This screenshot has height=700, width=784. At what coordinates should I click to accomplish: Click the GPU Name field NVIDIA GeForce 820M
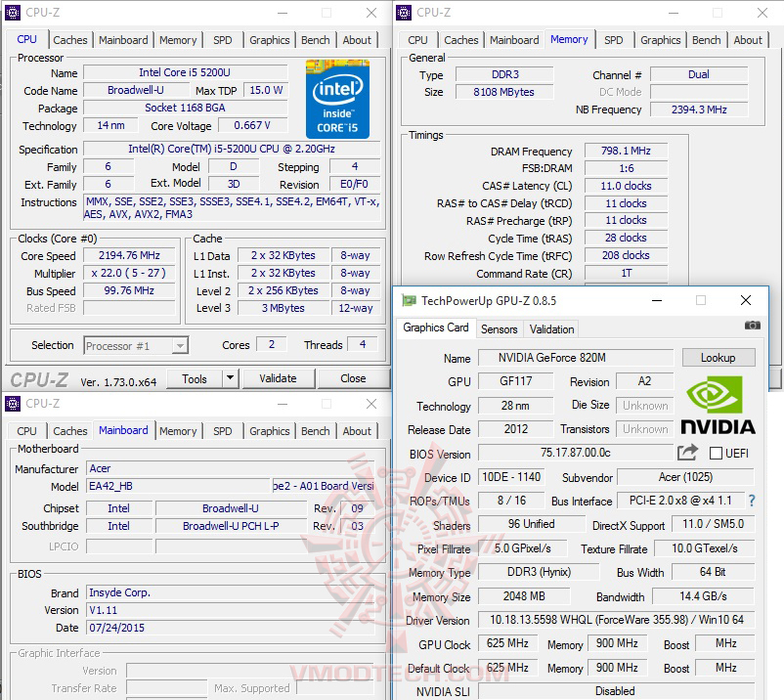pyautogui.click(x=576, y=358)
